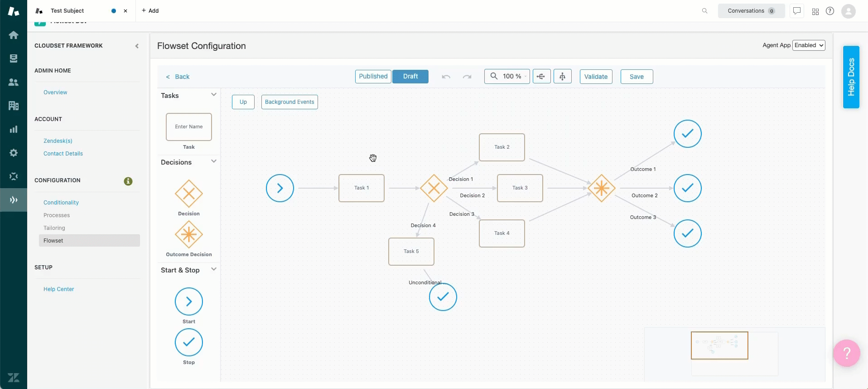The height and width of the screenshot is (389, 868).
Task: Open the user profile avatar
Action: pos(849,11)
